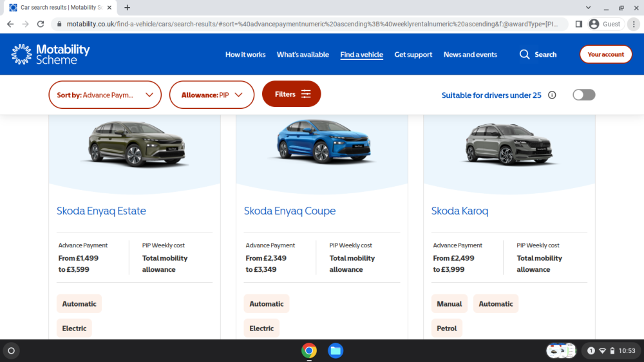The height and width of the screenshot is (362, 644).
Task: Open the How it works menu
Action: pyautogui.click(x=245, y=54)
